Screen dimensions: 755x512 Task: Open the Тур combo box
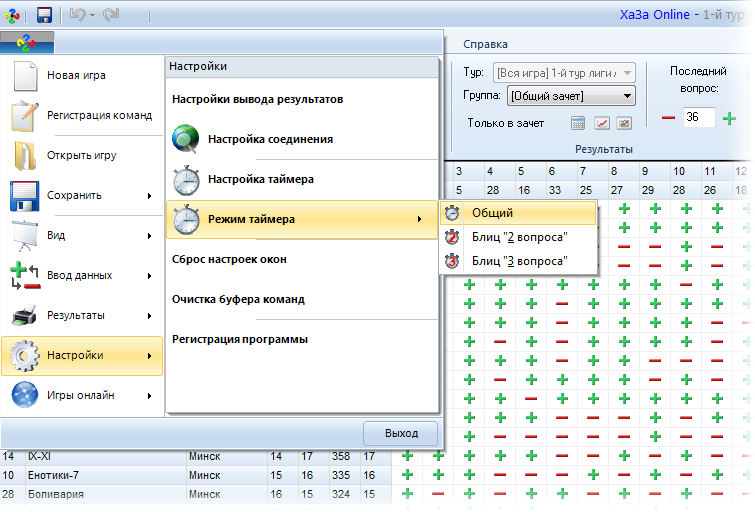click(564, 73)
